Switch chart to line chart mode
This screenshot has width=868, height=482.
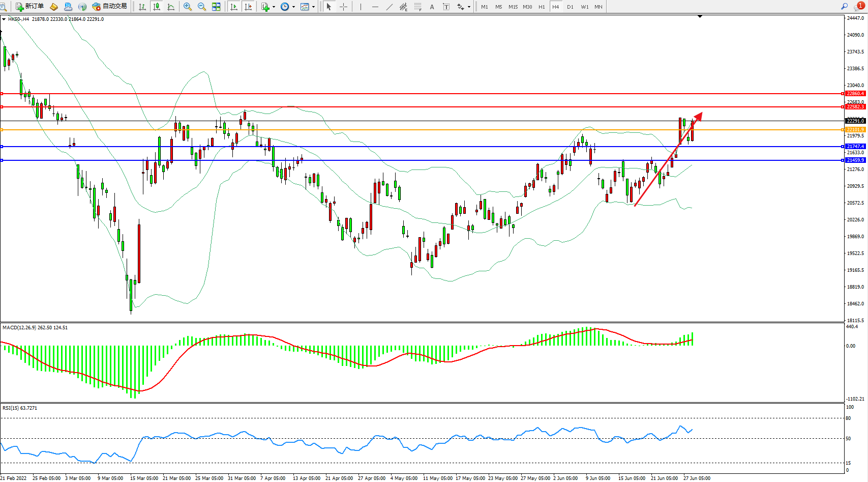click(x=171, y=7)
